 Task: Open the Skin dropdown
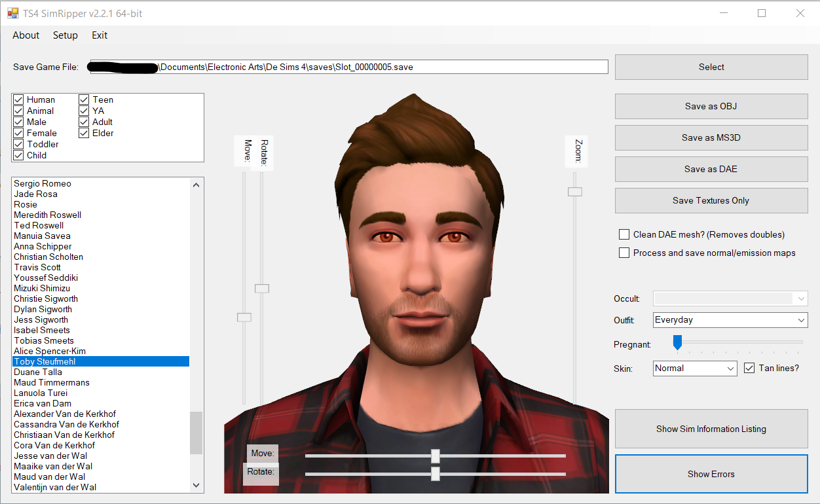tap(729, 368)
